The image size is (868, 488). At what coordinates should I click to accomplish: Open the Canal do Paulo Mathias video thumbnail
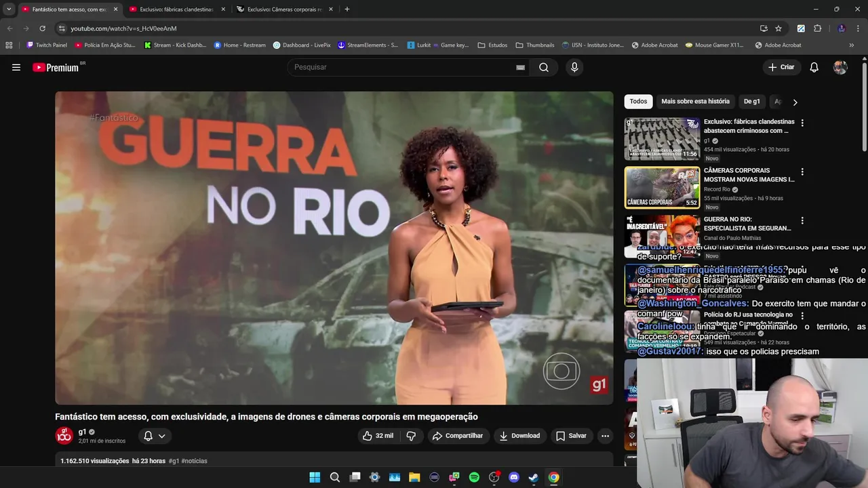(x=662, y=237)
